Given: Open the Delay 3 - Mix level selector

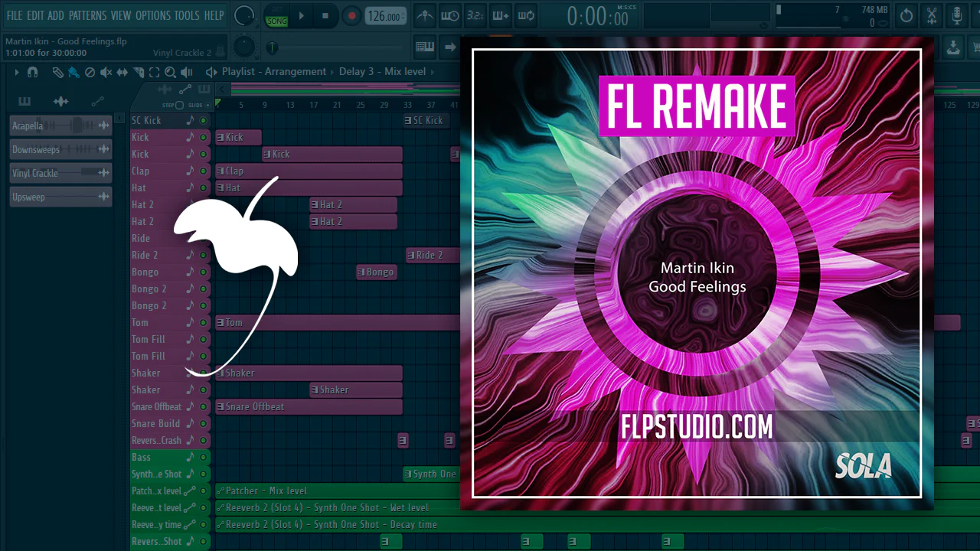Looking at the screenshot, I should click(382, 72).
